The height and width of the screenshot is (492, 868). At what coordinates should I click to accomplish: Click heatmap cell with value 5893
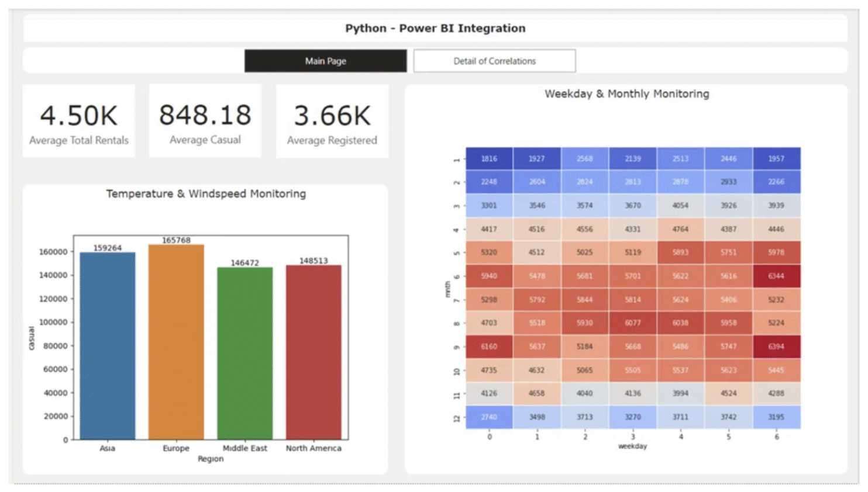click(680, 253)
